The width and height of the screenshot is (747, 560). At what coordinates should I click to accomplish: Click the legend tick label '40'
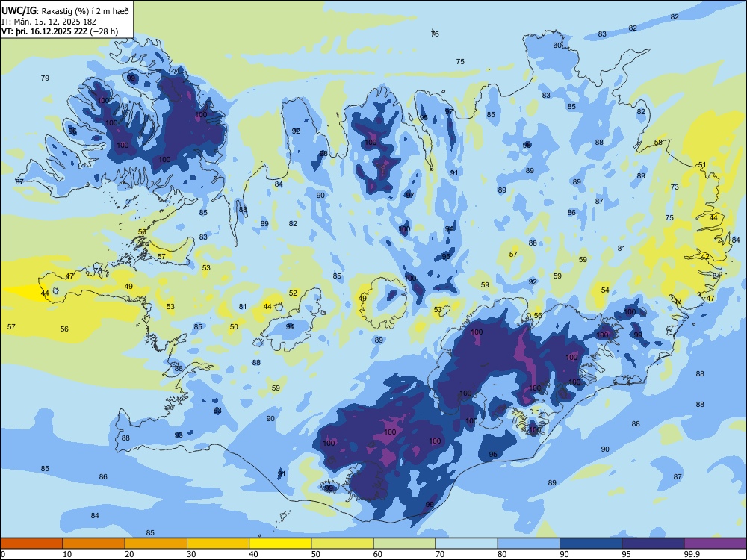[253, 554]
